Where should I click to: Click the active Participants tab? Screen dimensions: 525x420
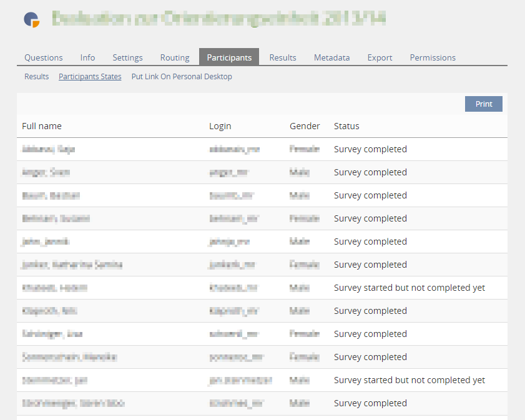(229, 57)
